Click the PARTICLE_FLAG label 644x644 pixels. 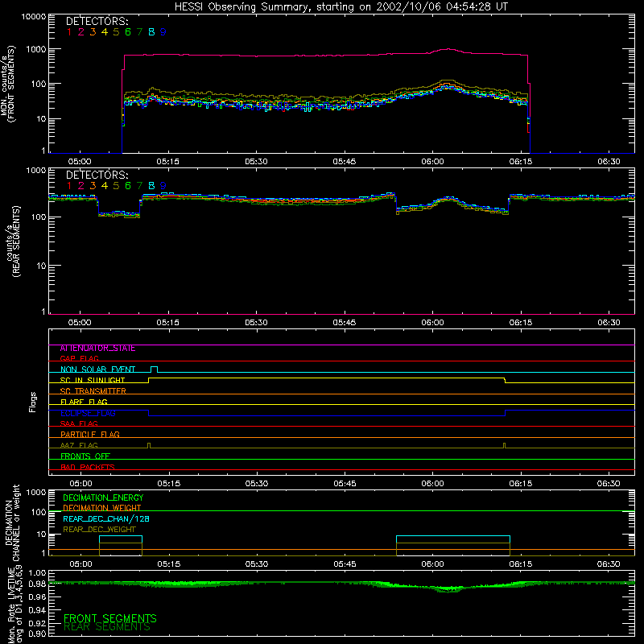[90, 434]
